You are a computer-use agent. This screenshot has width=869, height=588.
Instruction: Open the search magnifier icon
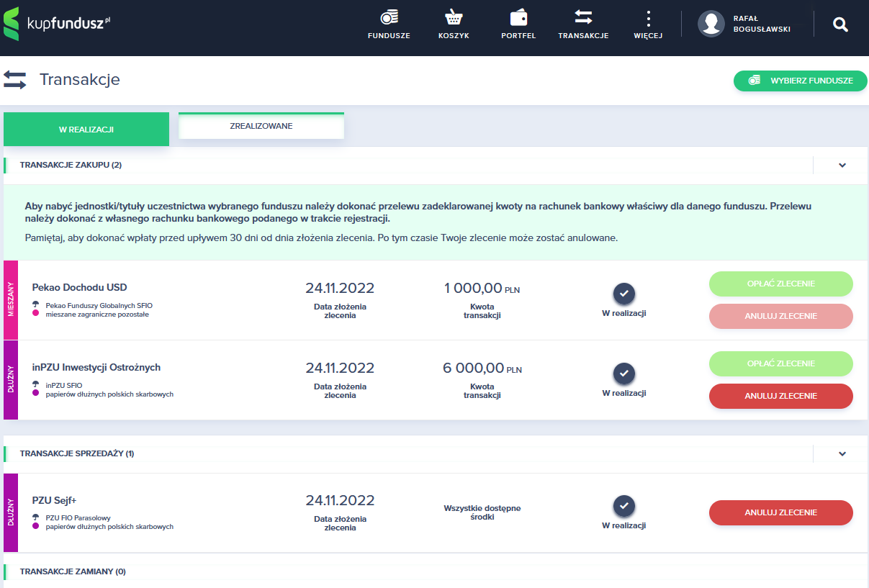(x=840, y=24)
